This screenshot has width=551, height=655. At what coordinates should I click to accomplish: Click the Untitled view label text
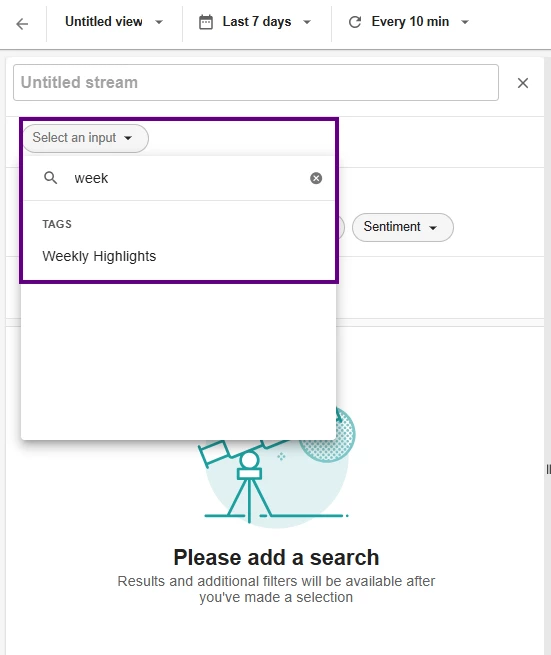pos(104,22)
